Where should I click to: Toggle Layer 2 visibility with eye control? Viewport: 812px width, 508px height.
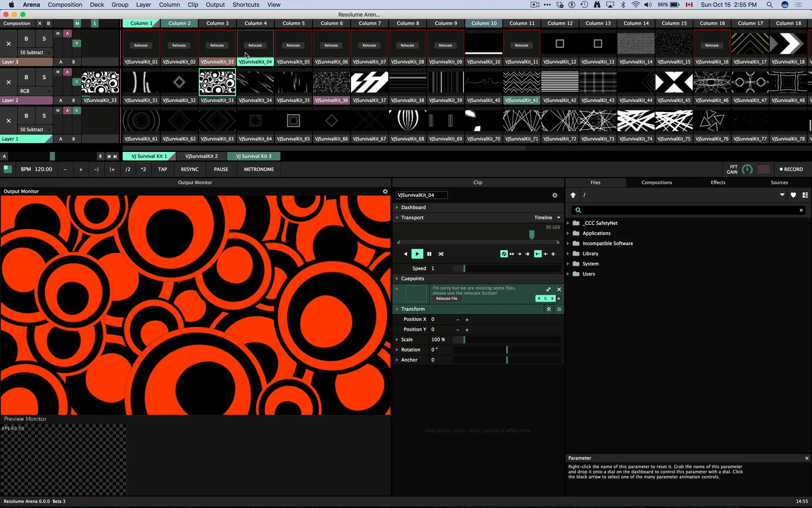coord(76,81)
